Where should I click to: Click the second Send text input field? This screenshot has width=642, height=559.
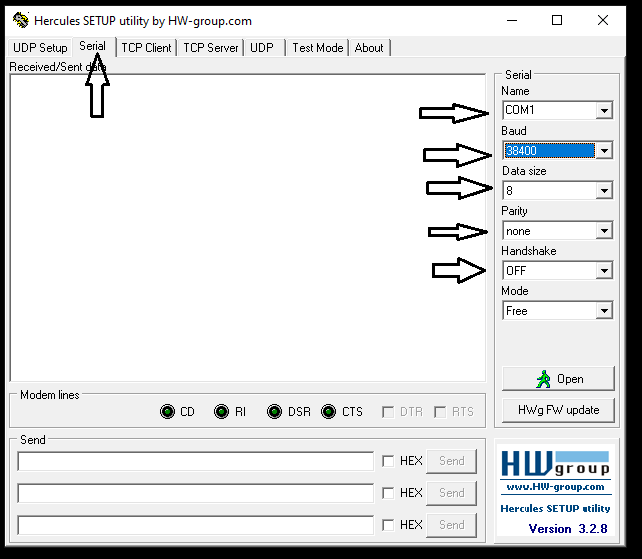pos(196,493)
